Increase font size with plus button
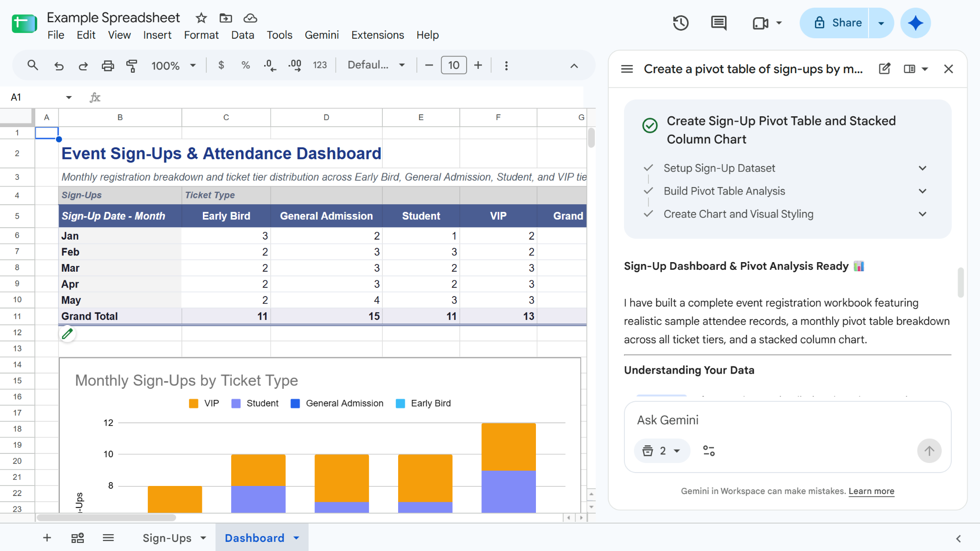The height and width of the screenshot is (551, 980). click(x=478, y=65)
